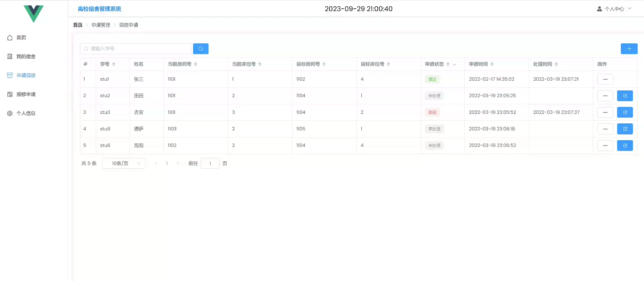This screenshot has height=281, width=644.
Task: Click the edit icon for stu2 row
Action: pyautogui.click(x=625, y=96)
